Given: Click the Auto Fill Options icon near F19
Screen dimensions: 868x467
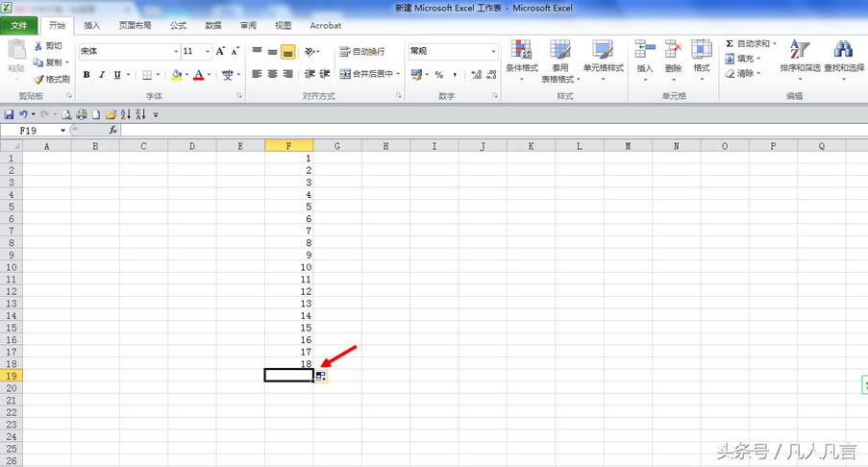Looking at the screenshot, I should pos(321,377).
